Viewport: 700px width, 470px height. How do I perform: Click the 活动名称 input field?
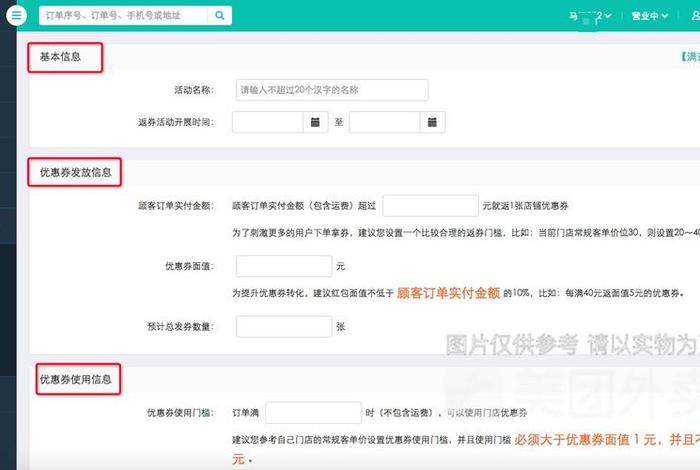click(x=332, y=90)
